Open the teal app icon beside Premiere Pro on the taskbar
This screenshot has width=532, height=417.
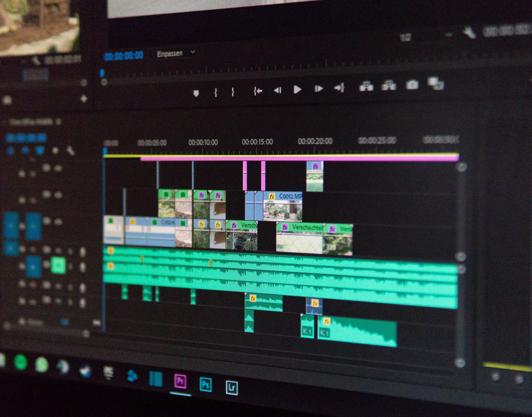(156, 379)
